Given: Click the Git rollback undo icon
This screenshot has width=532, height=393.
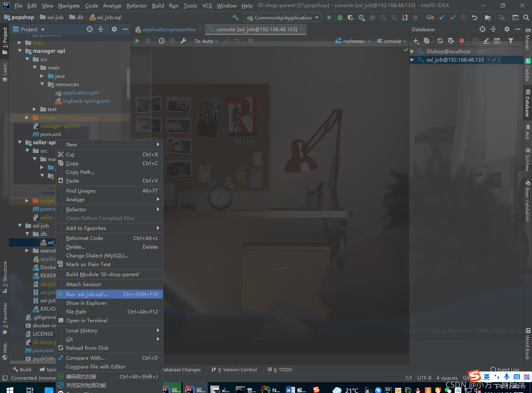Looking at the screenshot, I should click(x=475, y=17).
